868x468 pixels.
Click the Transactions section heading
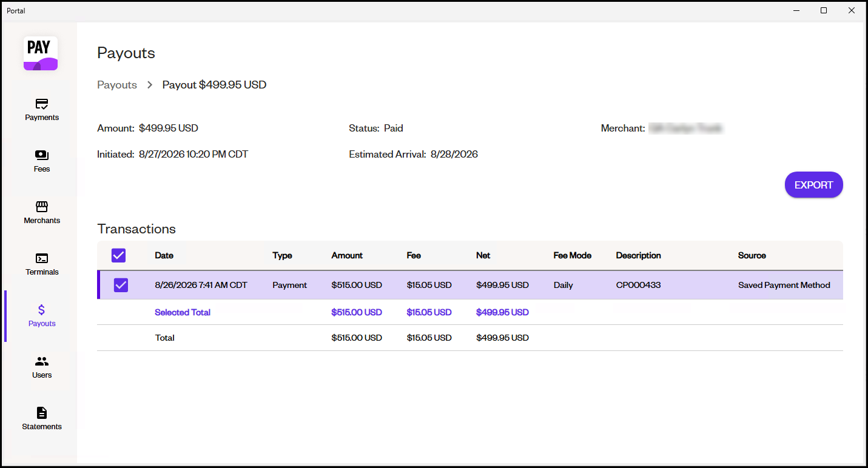pos(136,229)
